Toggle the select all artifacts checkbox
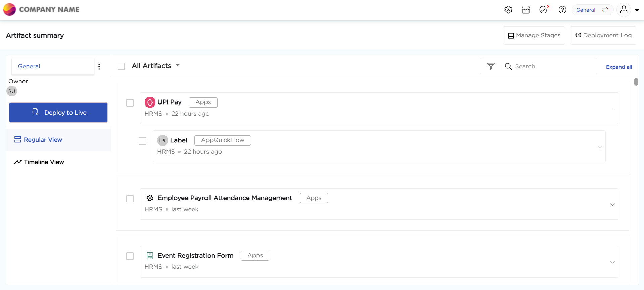The width and height of the screenshot is (644, 290). tap(121, 66)
